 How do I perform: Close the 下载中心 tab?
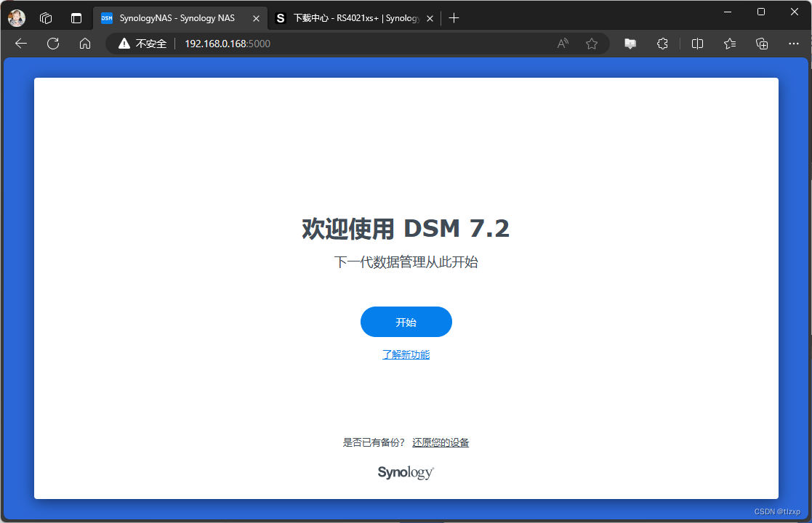pos(430,19)
